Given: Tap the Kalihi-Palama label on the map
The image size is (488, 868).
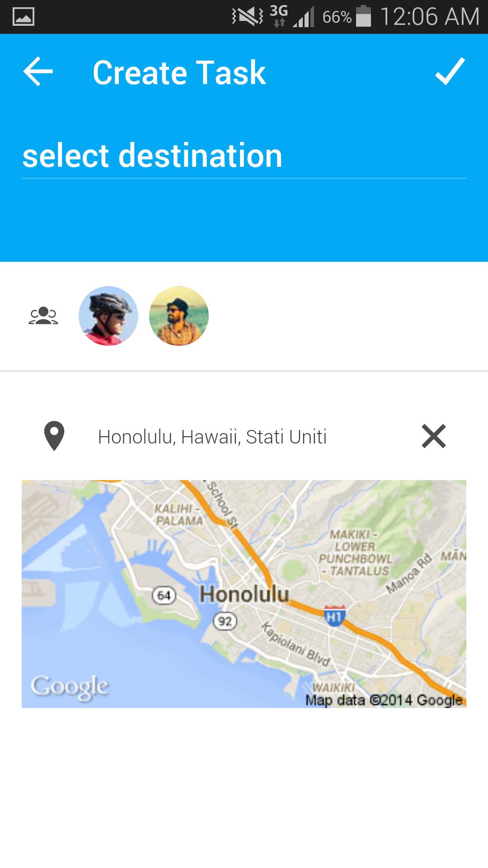Looking at the screenshot, I should coord(179,514).
